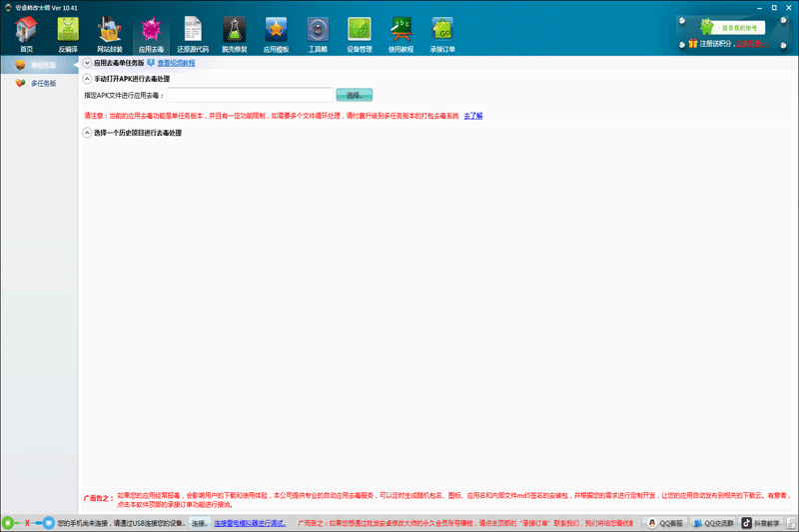This screenshot has height=532, width=799.
Task: Expand the arrow beside 应用去毒单任务版 header
Action: point(87,63)
